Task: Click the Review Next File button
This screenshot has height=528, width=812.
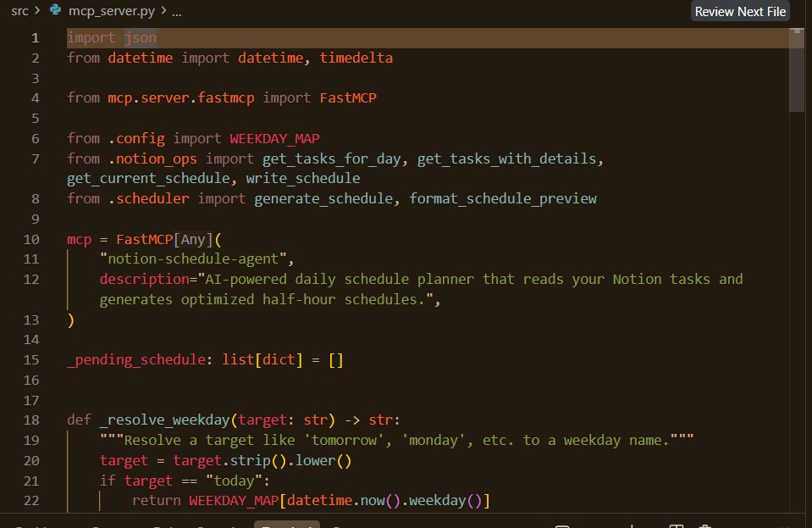Action: click(x=740, y=11)
